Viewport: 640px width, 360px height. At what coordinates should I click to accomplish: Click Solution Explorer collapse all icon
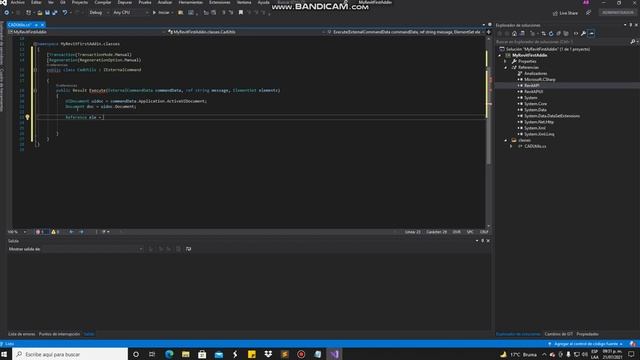pos(558,33)
